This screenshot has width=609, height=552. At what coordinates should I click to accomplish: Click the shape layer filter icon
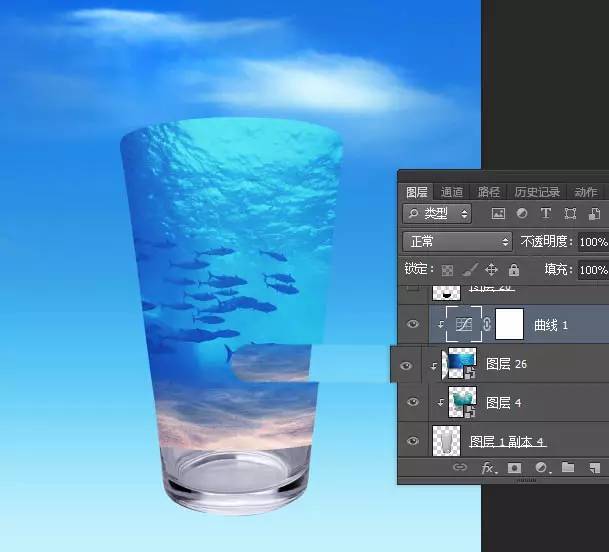570,214
